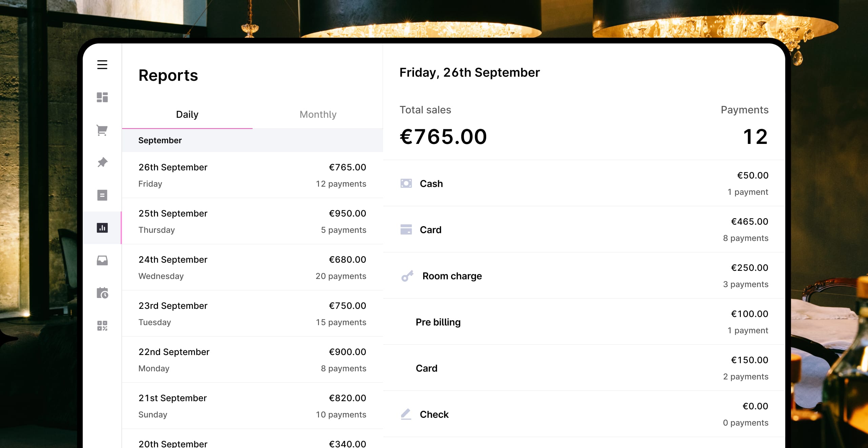Click the Check payment row

583,414
